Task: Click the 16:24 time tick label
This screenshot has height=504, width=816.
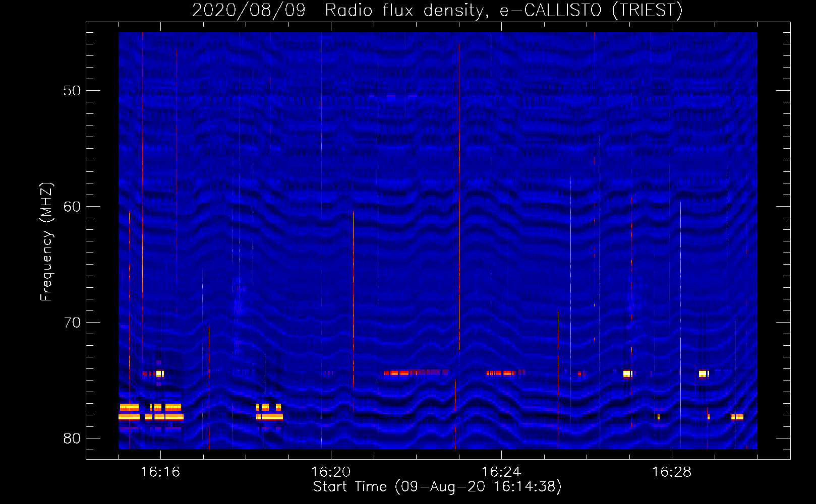Action: pos(501,472)
